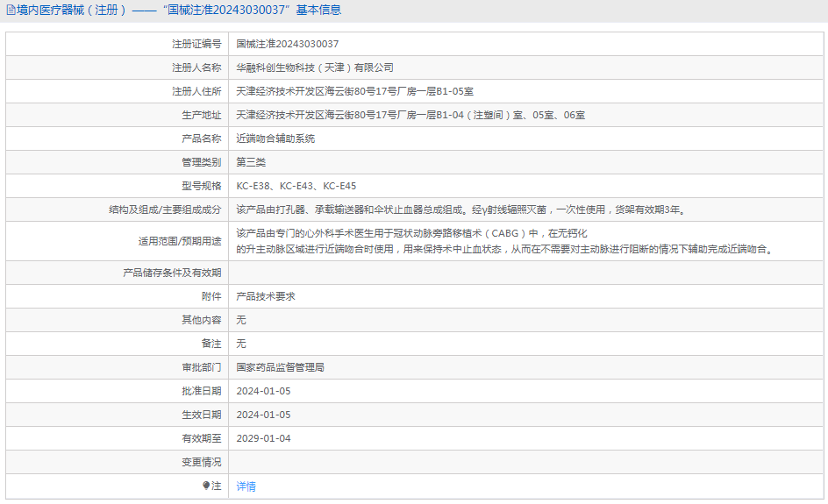Select product name 近端吻合辅助系统
The width and height of the screenshot is (828, 504).
pyautogui.click(x=275, y=138)
